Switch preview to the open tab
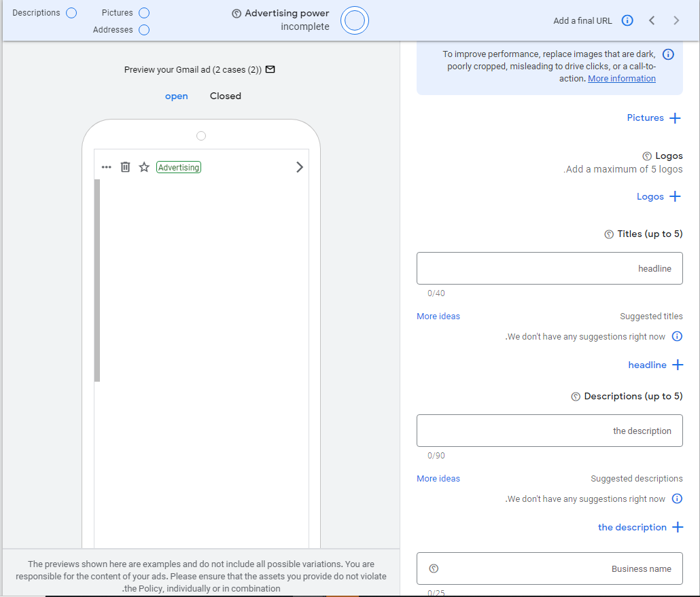The image size is (700, 597). pyautogui.click(x=176, y=96)
